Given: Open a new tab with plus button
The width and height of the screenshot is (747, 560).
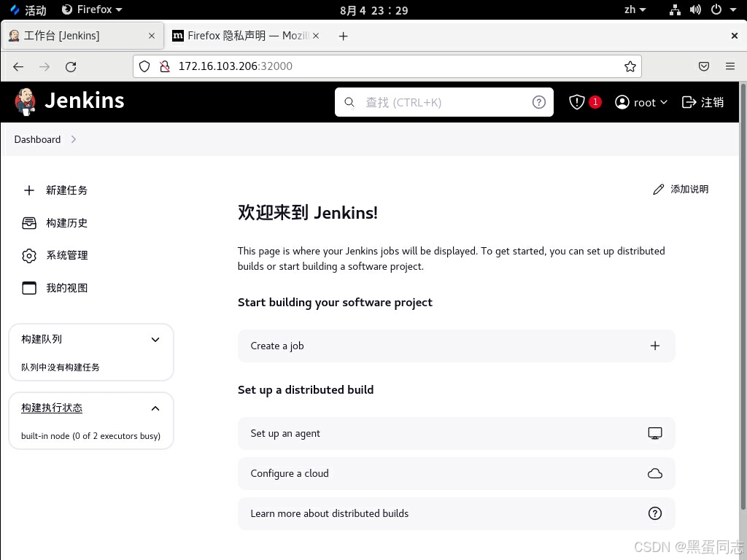Looking at the screenshot, I should pyautogui.click(x=343, y=36).
